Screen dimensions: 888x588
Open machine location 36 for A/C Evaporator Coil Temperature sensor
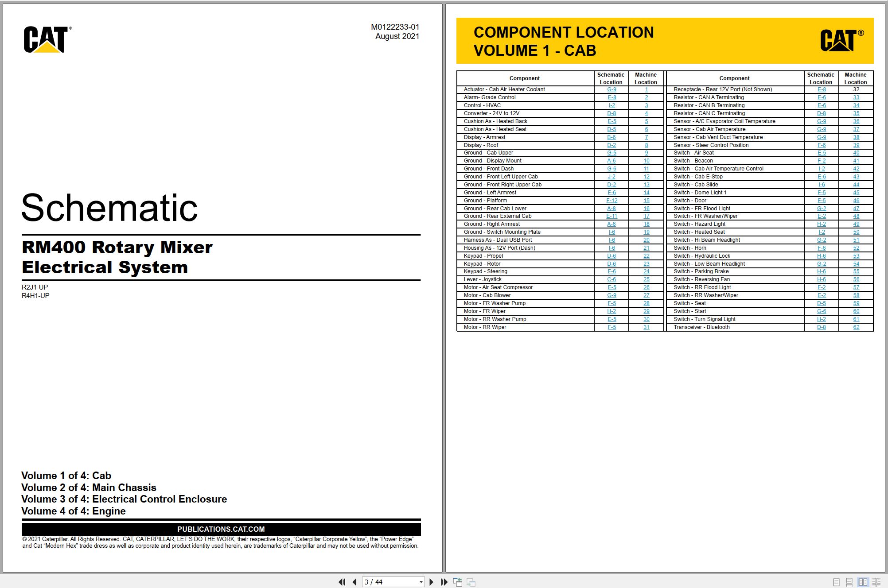856,121
